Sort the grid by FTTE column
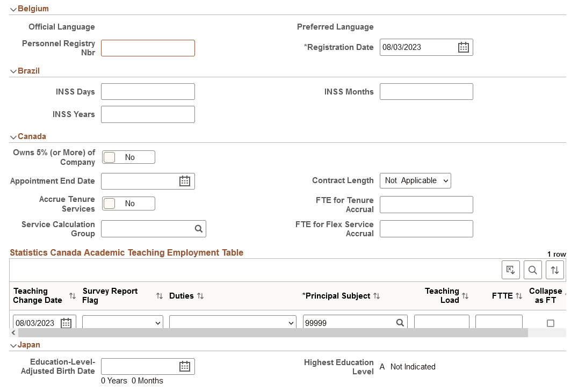The height and width of the screenshot is (392, 571). 519,295
